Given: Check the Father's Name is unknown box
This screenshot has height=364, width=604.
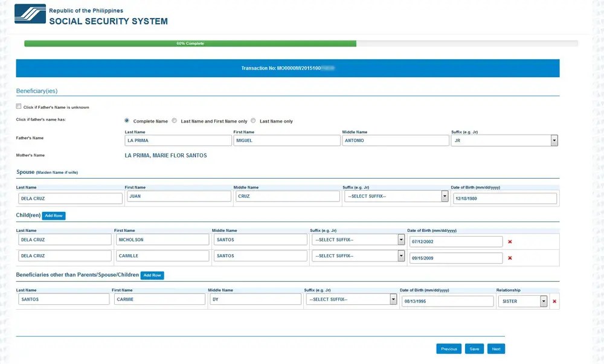Looking at the screenshot, I should (x=19, y=106).
